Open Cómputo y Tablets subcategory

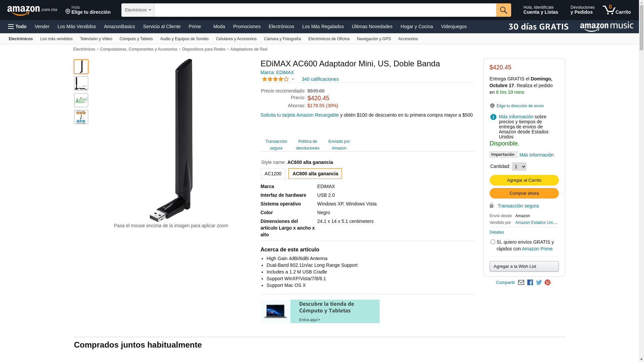(136, 39)
